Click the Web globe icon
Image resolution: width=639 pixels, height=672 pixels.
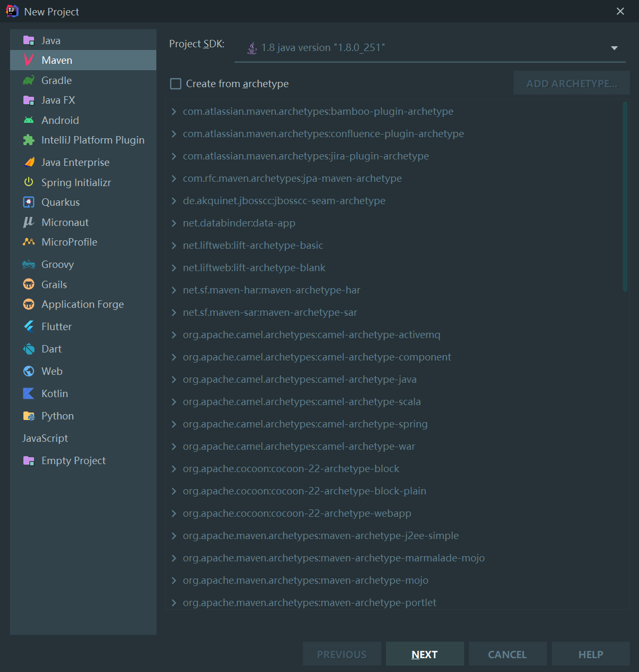tap(29, 371)
